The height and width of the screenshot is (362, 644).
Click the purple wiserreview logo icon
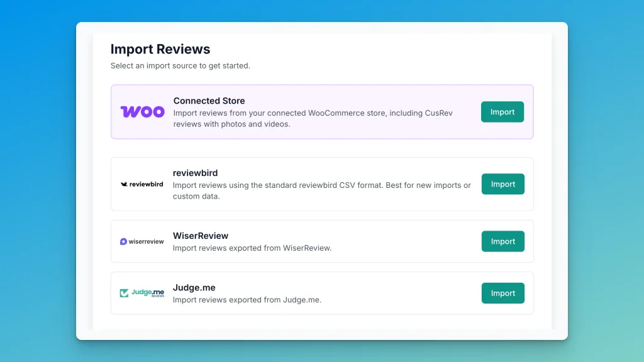pos(123,241)
